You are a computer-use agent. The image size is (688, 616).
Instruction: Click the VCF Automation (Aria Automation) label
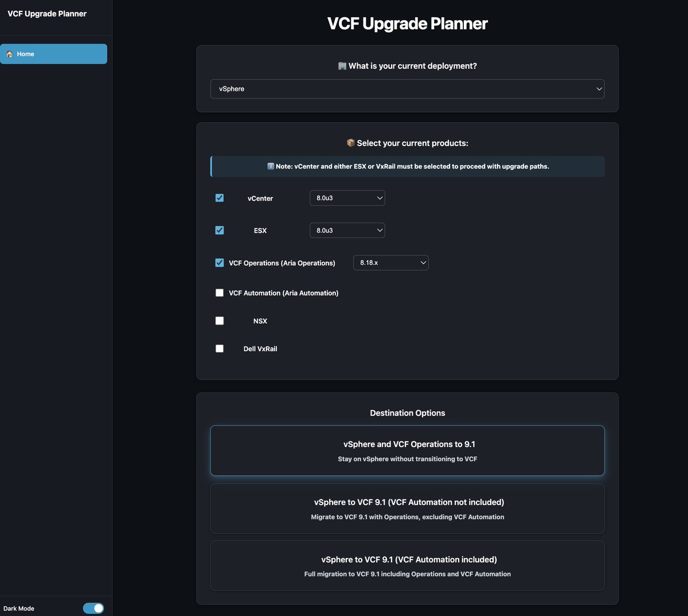[x=284, y=293]
